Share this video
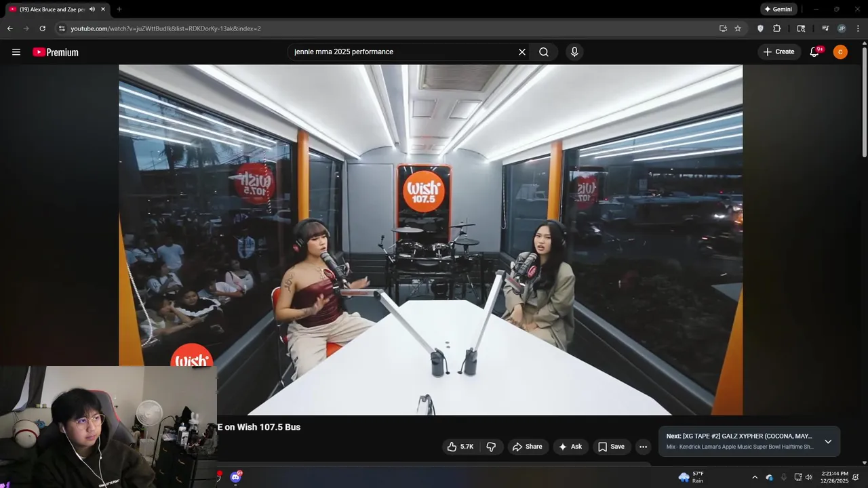This screenshot has height=488, width=868. click(528, 447)
